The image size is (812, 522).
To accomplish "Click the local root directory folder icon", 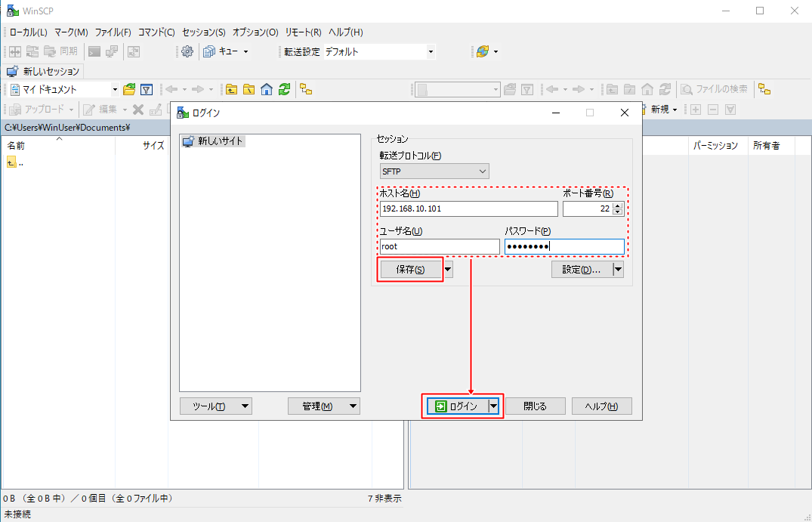I will point(249,89).
